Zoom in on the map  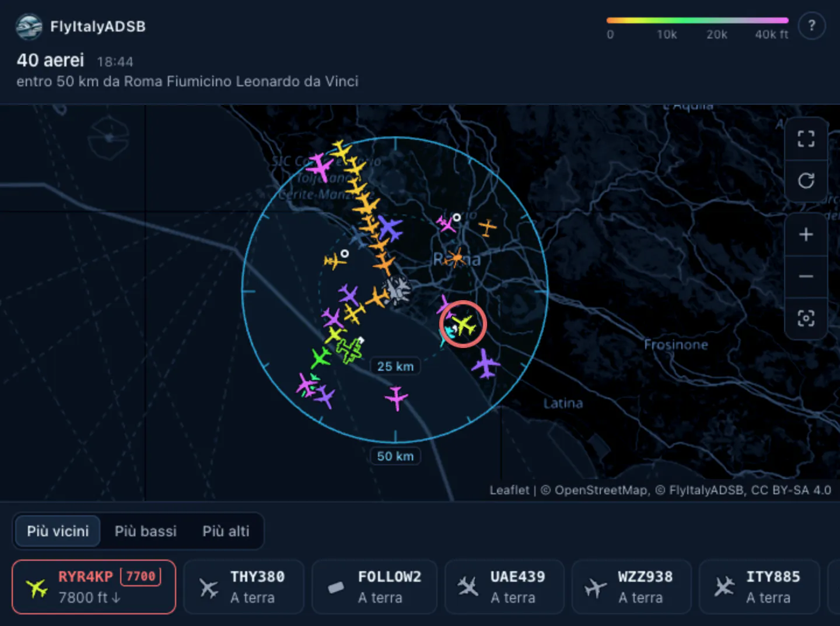pos(806,234)
